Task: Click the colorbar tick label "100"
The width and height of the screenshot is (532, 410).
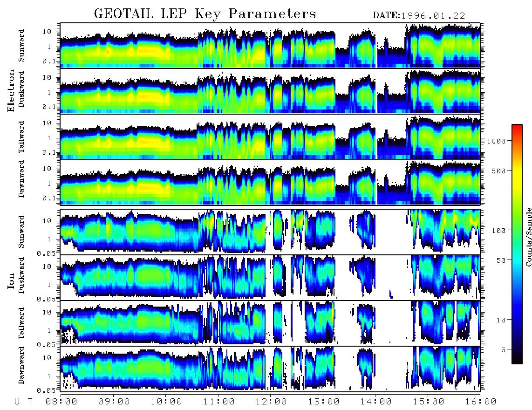Action: coord(498,231)
